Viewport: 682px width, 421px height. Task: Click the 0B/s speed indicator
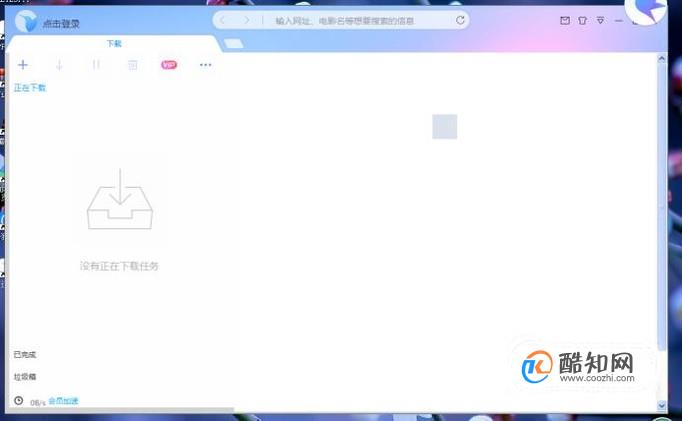[37, 403]
